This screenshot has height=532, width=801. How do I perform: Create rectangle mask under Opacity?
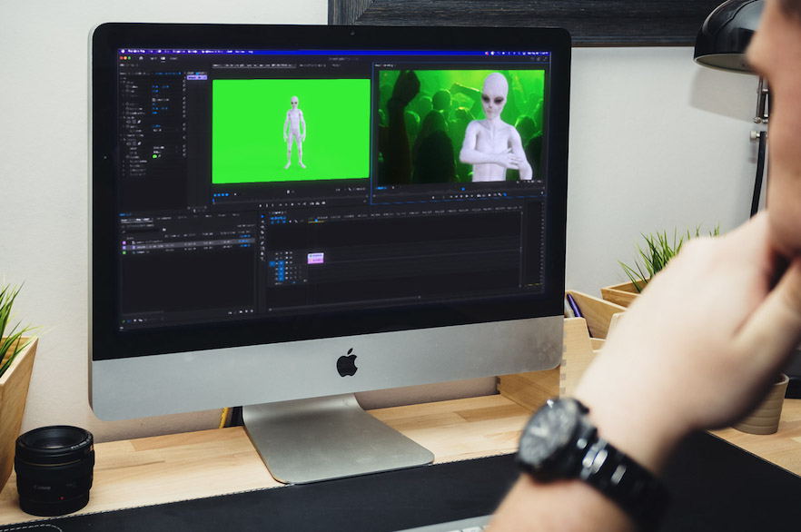click(x=134, y=122)
